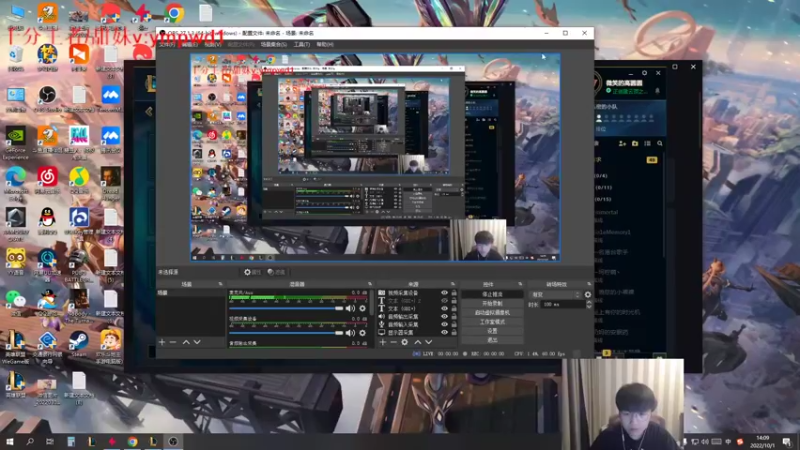
Task: Open the 帮助(H) menu in OBS
Action: click(x=324, y=44)
